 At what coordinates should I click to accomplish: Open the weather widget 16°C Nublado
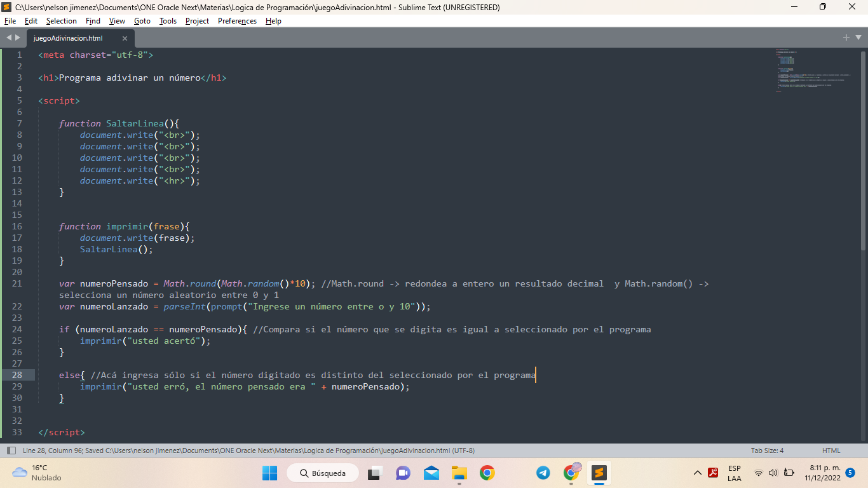pos(37,473)
